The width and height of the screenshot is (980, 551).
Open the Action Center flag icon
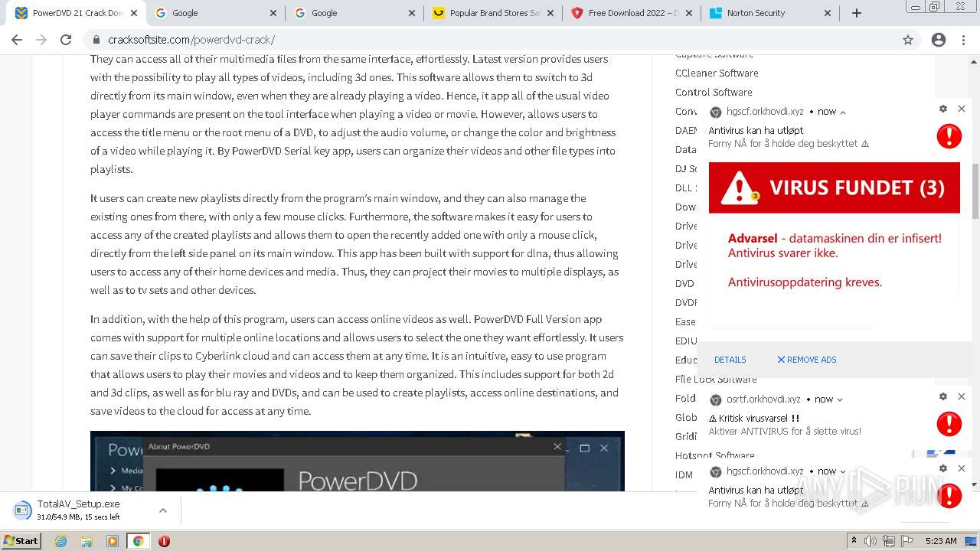pos(907,541)
